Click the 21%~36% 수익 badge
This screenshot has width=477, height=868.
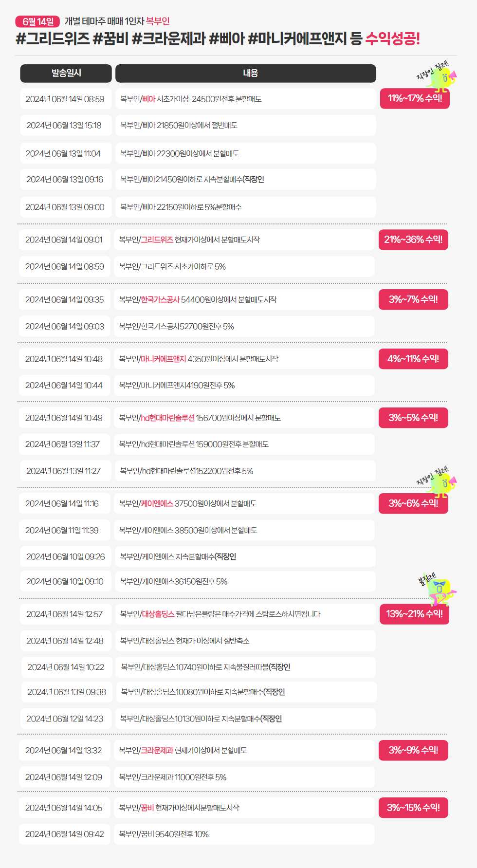413,240
